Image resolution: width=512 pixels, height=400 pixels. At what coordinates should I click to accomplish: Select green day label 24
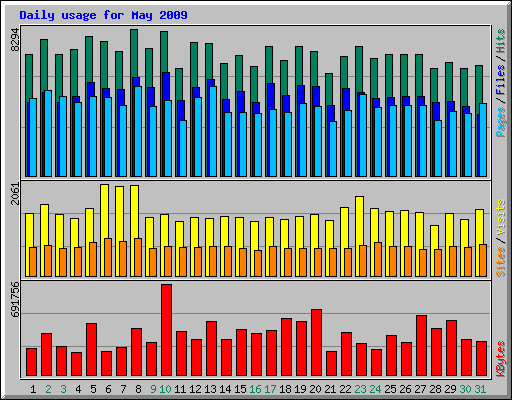click(x=375, y=389)
